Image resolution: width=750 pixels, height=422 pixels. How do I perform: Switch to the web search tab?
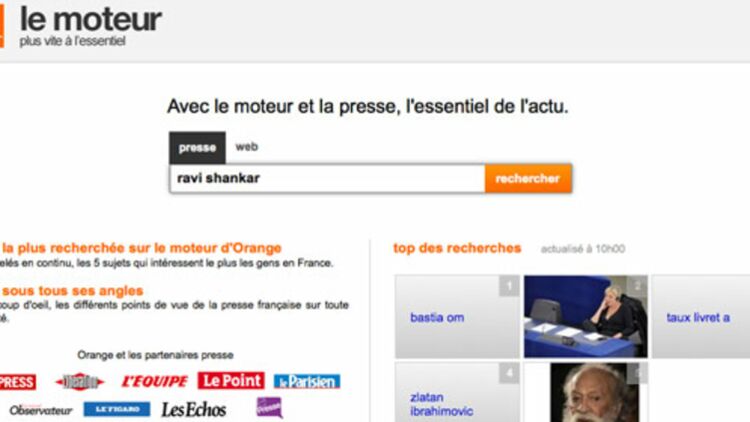tap(246, 147)
